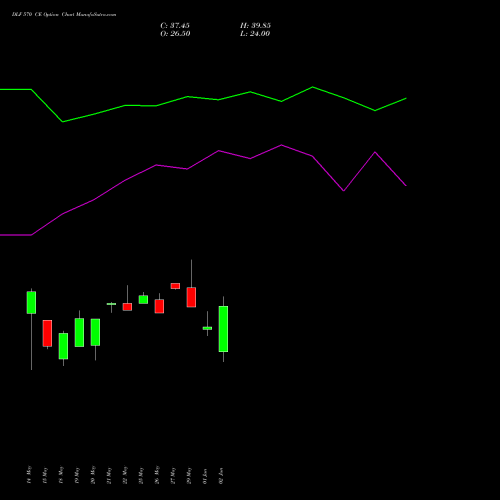Select the 22 May date label
This screenshot has height=500, width=500.
click(x=125, y=475)
